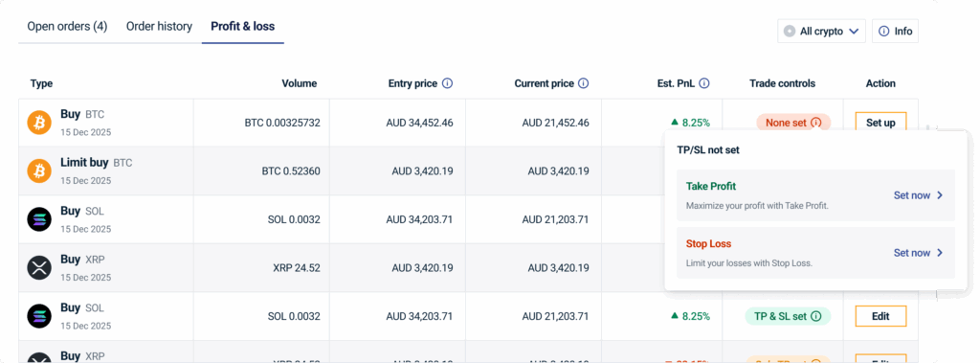Click the Take Profit heading in popup
Viewport: 980px width, 363px height.
[711, 186]
